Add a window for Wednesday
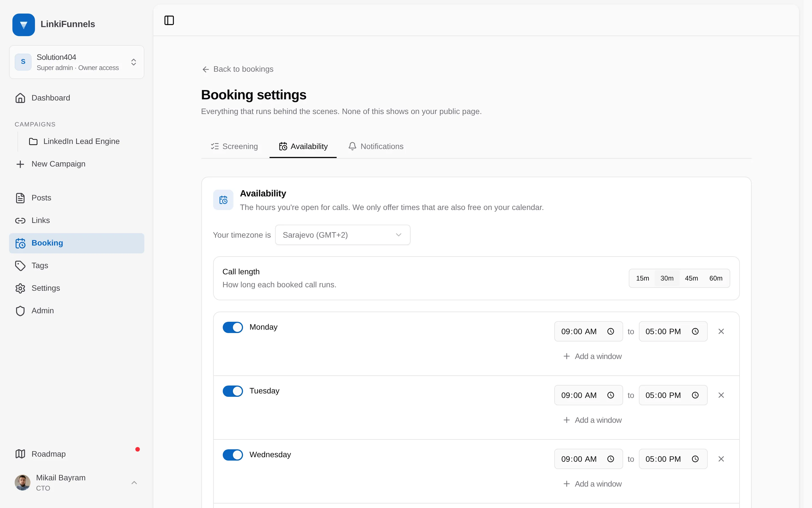 (x=592, y=484)
